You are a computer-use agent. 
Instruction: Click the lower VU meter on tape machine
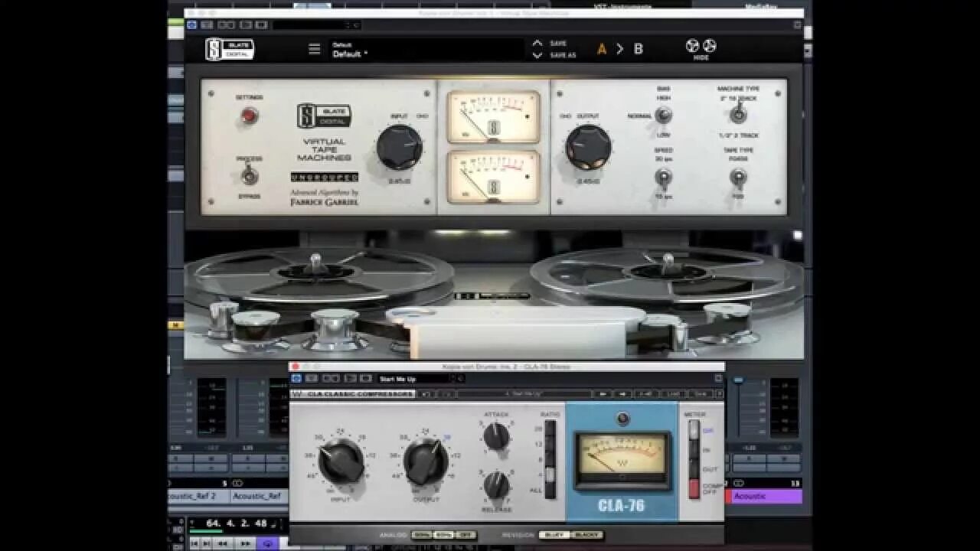(x=493, y=177)
